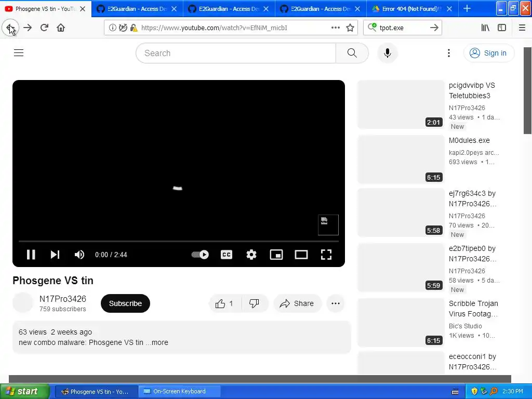Enable the miniplayer
This screenshot has height=399, width=532.
coord(276,255)
